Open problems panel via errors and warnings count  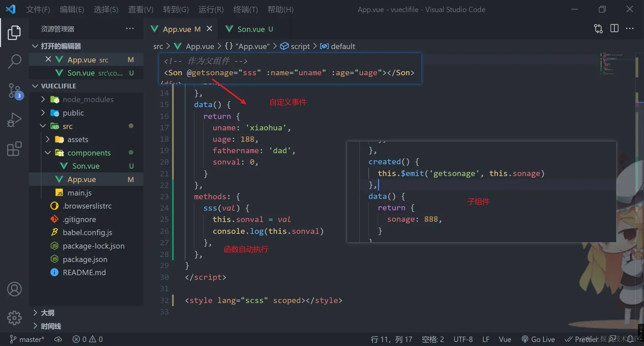point(88,339)
